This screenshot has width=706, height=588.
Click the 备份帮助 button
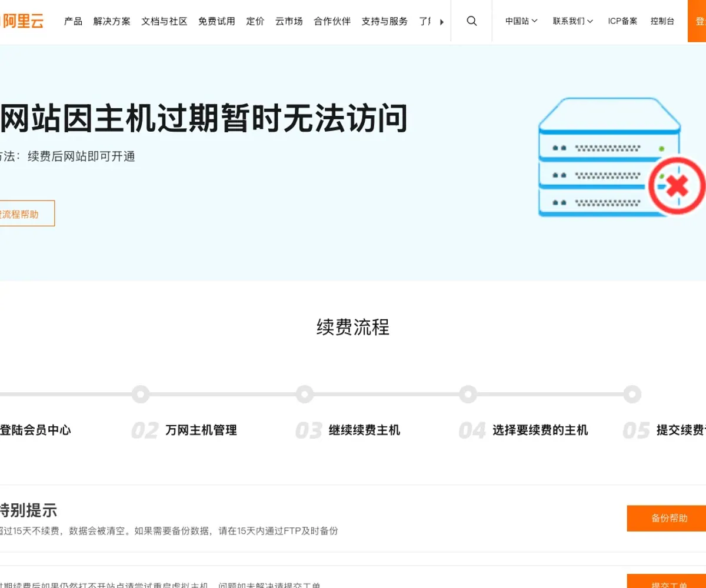[x=667, y=518]
